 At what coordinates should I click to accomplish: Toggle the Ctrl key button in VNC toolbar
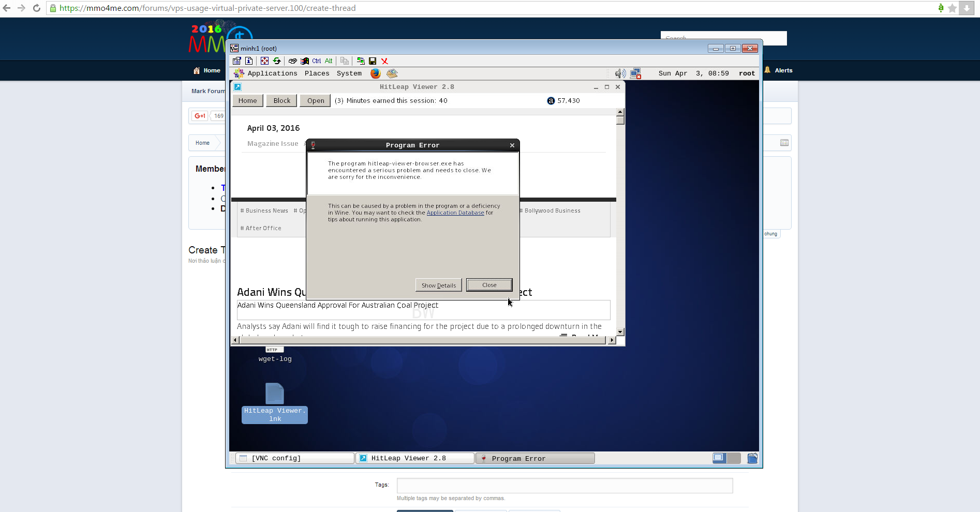pyautogui.click(x=317, y=61)
